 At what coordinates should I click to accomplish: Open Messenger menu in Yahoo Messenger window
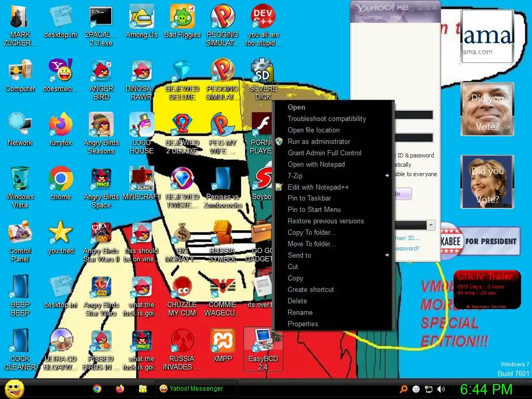click(x=368, y=17)
